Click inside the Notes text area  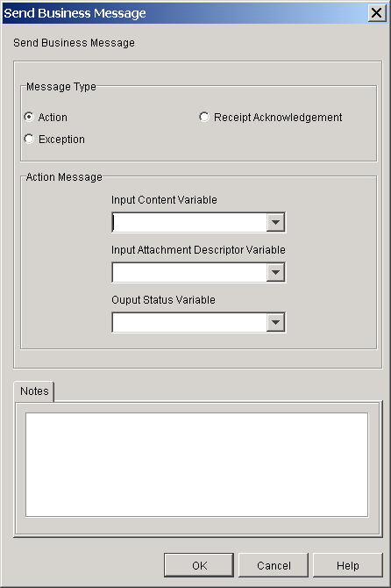[x=197, y=464]
